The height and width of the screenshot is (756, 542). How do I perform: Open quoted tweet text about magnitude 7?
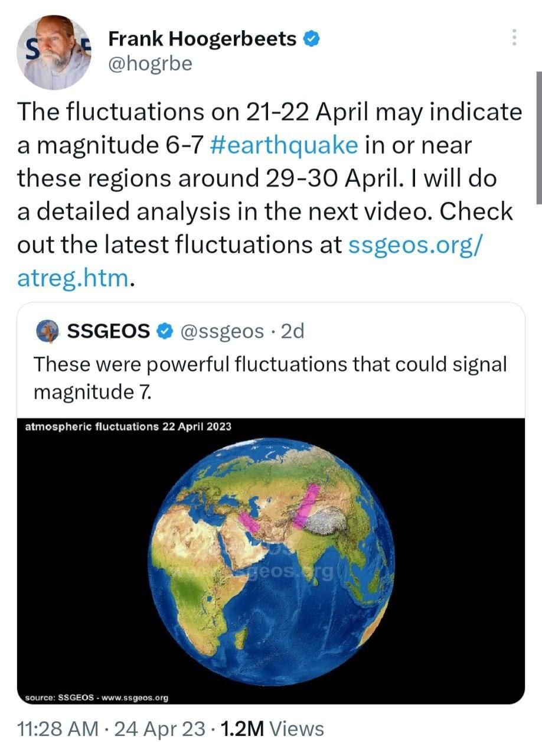click(x=270, y=377)
